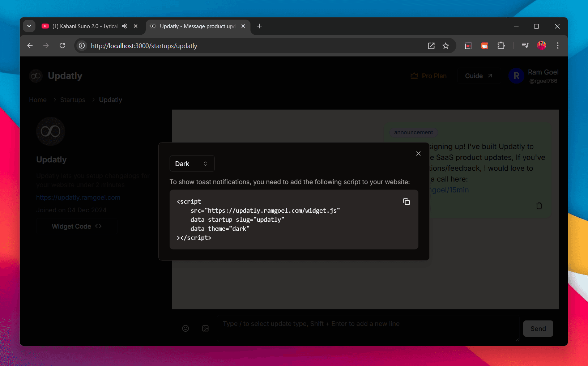Click the announcement tag badge
This screenshot has height=366, width=588.
(413, 132)
